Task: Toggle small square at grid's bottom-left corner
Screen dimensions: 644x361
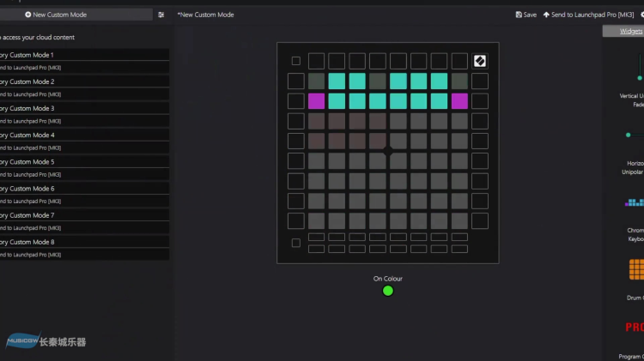Action: (x=296, y=243)
